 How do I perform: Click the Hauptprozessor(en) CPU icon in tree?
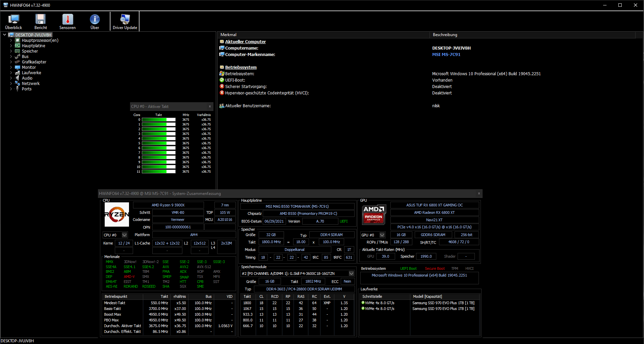coord(18,40)
